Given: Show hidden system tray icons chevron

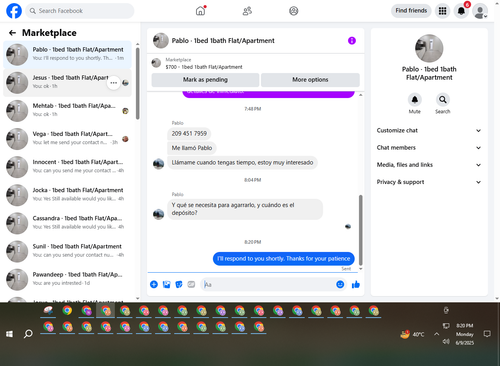Looking at the screenshot, I should pos(436,334).
